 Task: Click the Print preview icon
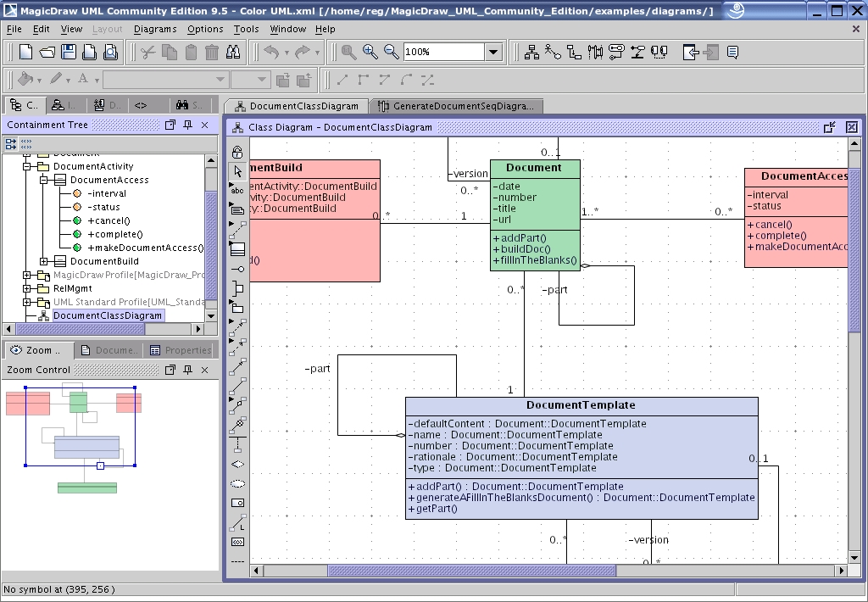point(110,53)
